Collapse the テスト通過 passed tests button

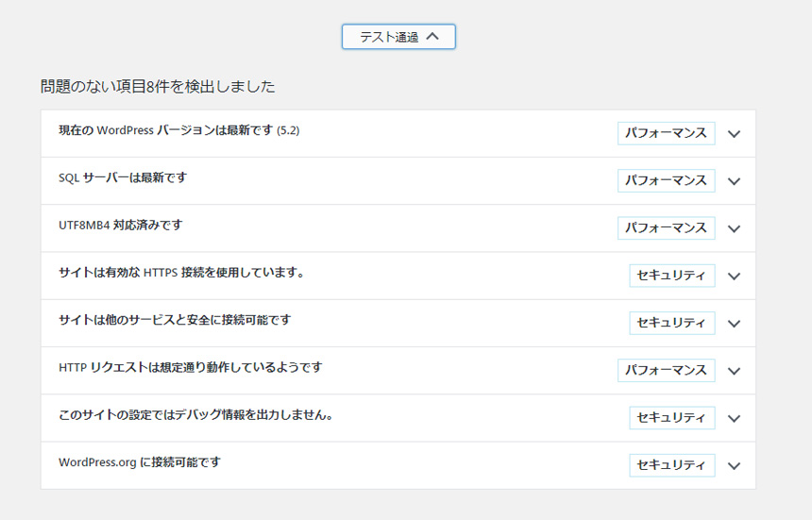(398, 37)
